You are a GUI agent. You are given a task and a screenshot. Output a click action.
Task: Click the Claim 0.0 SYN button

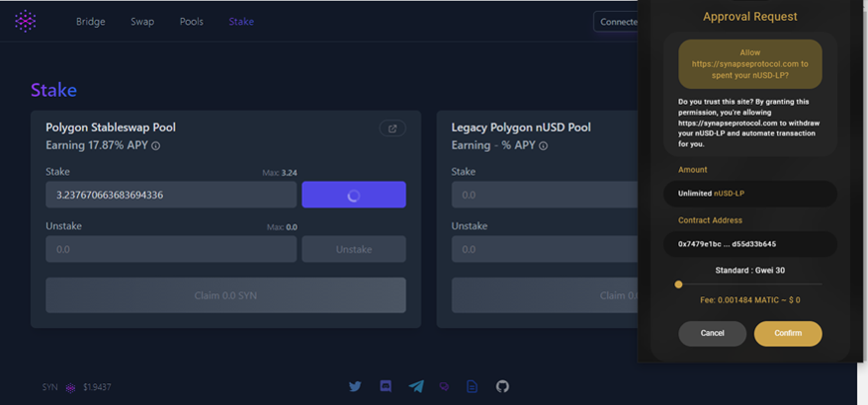click(225, 295)
